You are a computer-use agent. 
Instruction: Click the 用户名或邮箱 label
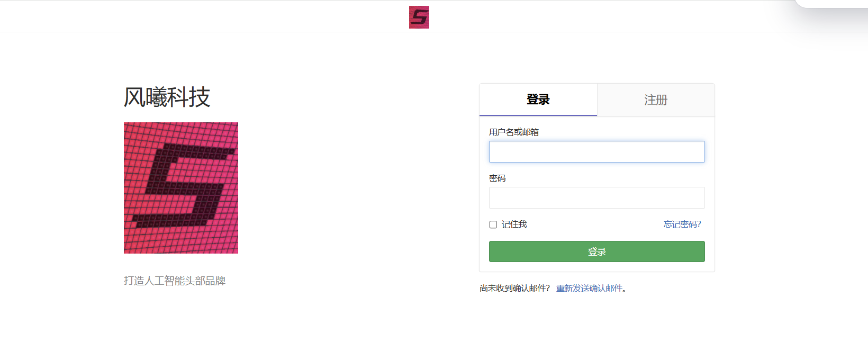[x=514, y=132]
